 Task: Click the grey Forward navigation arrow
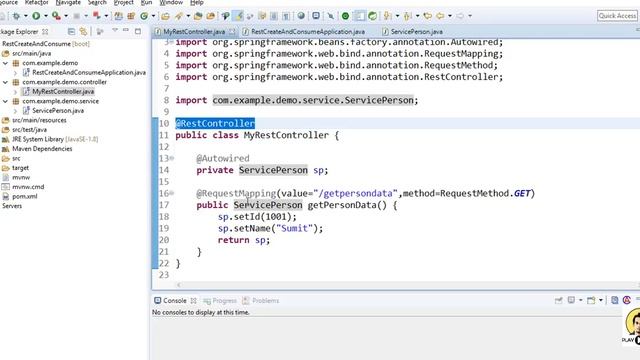pyautogui.click(x=460, y=16)
